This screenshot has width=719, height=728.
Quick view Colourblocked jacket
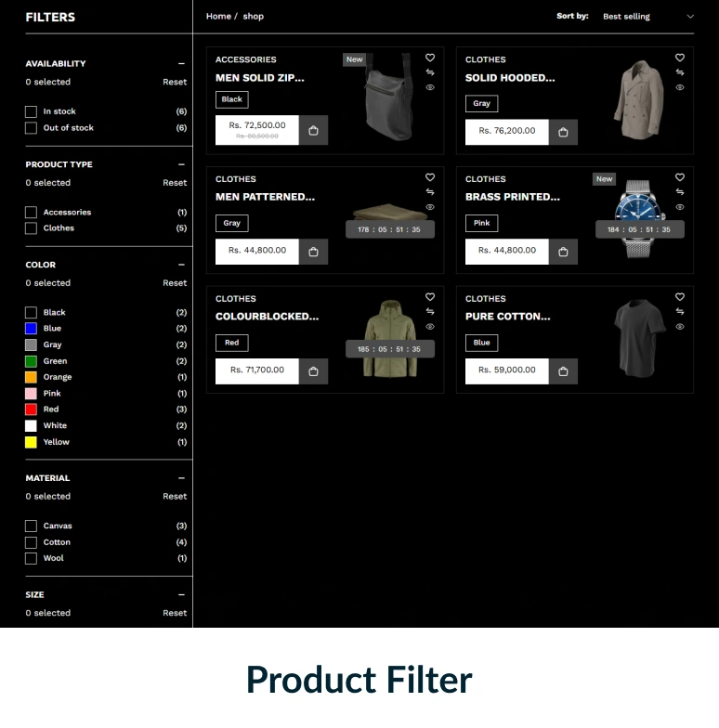[430, 327]
